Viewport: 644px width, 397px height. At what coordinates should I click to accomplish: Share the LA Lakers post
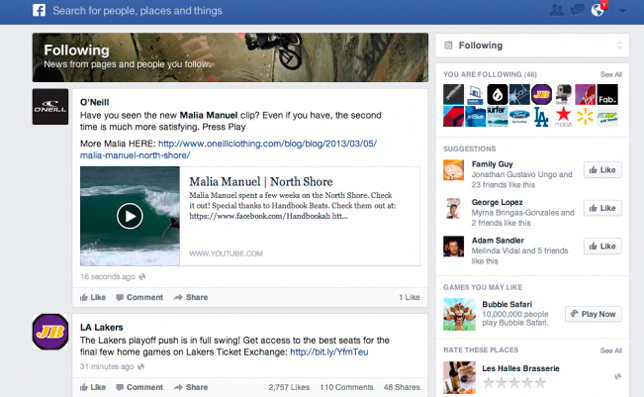click(191, 387)
